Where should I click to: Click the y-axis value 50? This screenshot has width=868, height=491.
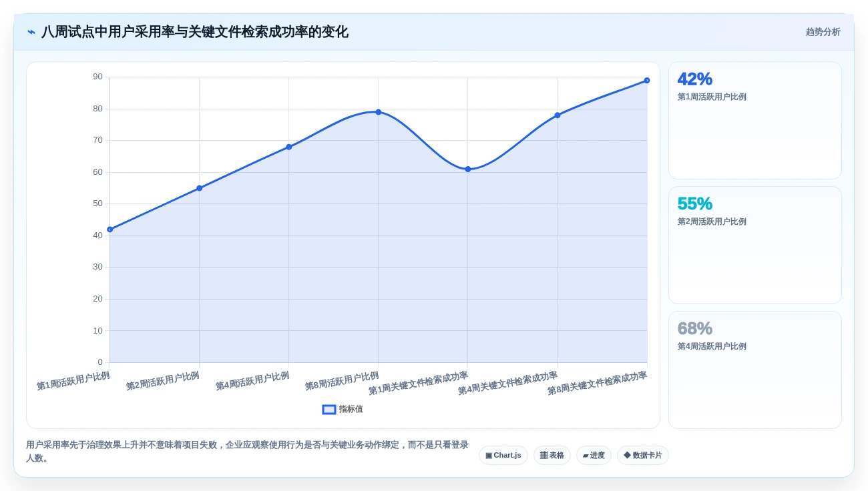point(97,203)
